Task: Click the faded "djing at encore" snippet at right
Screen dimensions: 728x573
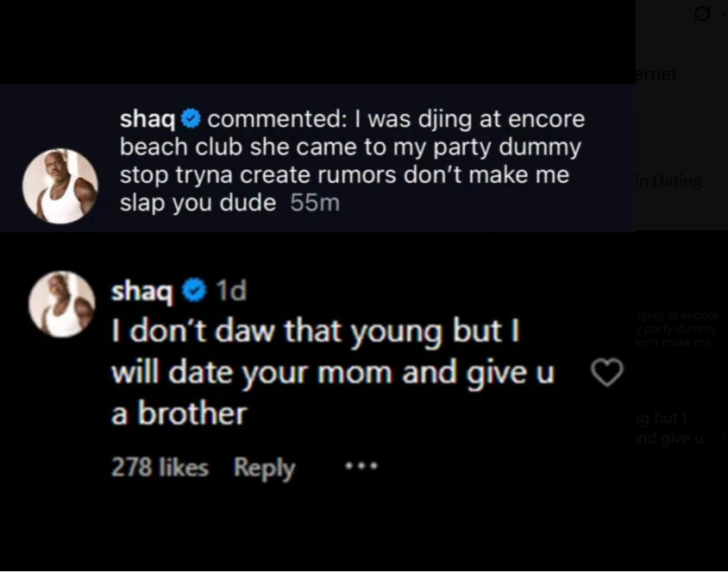Action: point(678,316)
